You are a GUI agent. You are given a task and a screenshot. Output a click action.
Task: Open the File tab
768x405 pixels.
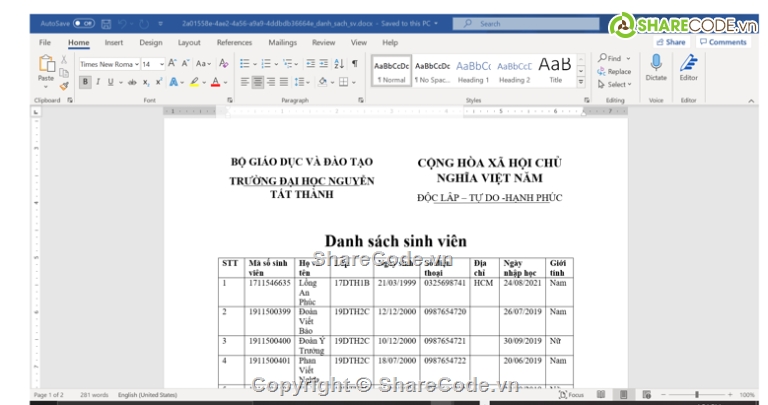tap(45, 43)
